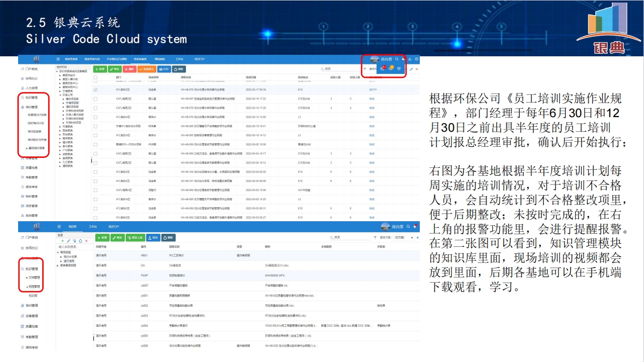The image size is (644, 362).
Task: Click the refresh icon in the 目录 toolbar
Action: click(80, 241)
